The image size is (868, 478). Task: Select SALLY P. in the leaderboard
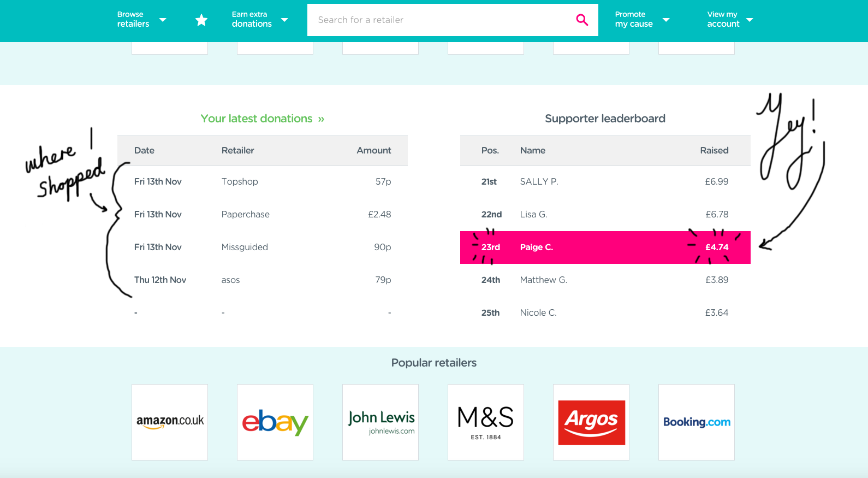(539, 181)
